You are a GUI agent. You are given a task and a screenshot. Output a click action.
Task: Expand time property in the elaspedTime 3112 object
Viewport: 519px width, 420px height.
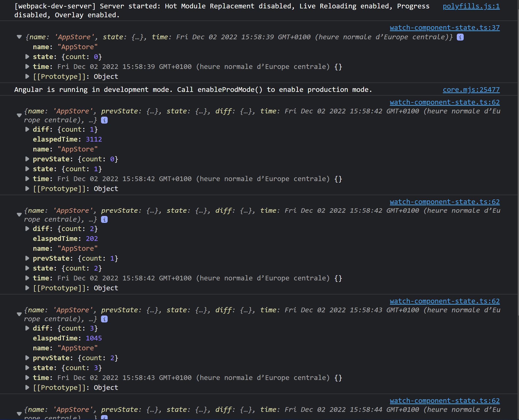pos(27,179)
